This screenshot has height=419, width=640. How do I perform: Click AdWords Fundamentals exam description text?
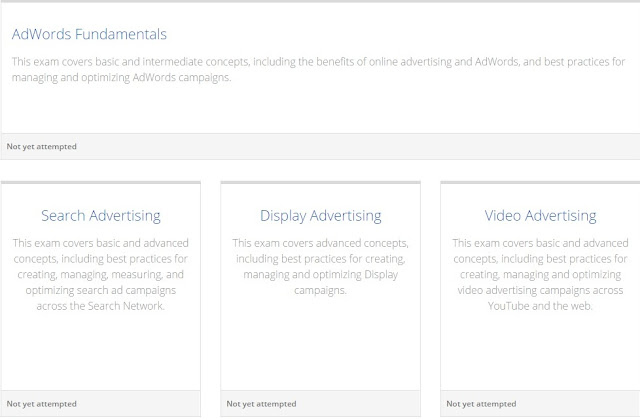pos(318,69)
